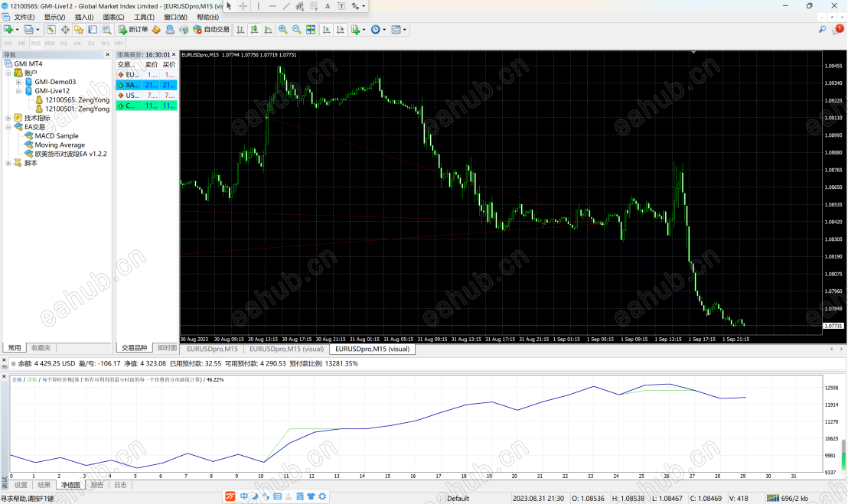Open the 文件(F) menu

click(24, 18)
